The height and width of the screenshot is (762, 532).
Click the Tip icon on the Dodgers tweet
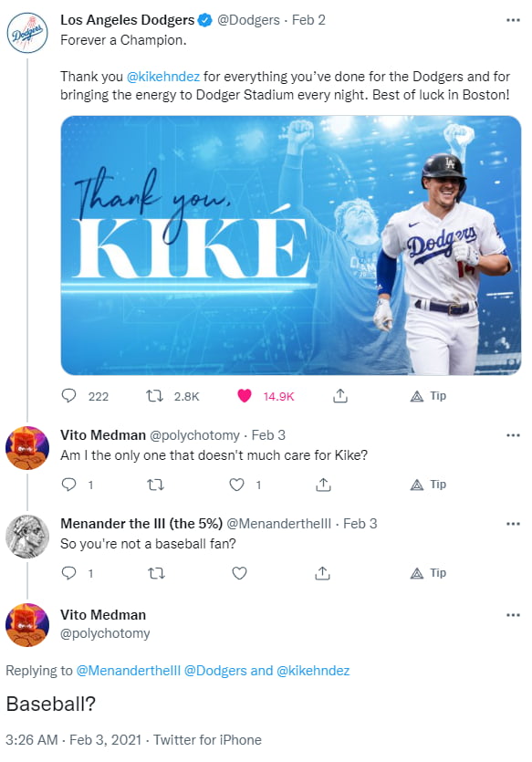tap(418, 396)
